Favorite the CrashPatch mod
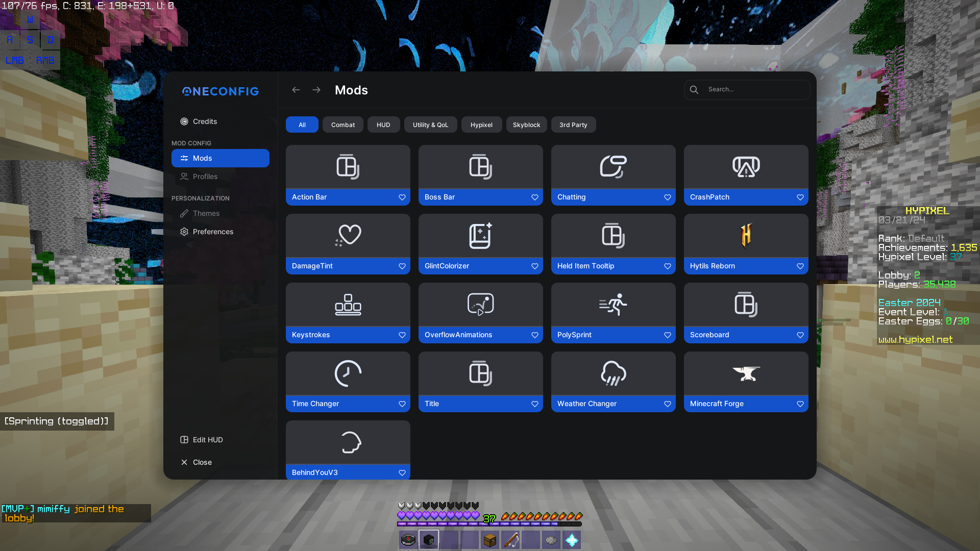This screenshot has height=551, width=980. click(800, 197)
